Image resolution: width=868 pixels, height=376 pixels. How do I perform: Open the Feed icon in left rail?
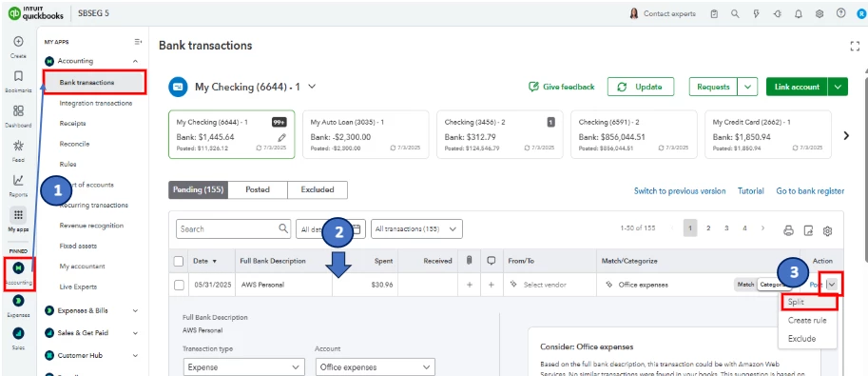18,146
